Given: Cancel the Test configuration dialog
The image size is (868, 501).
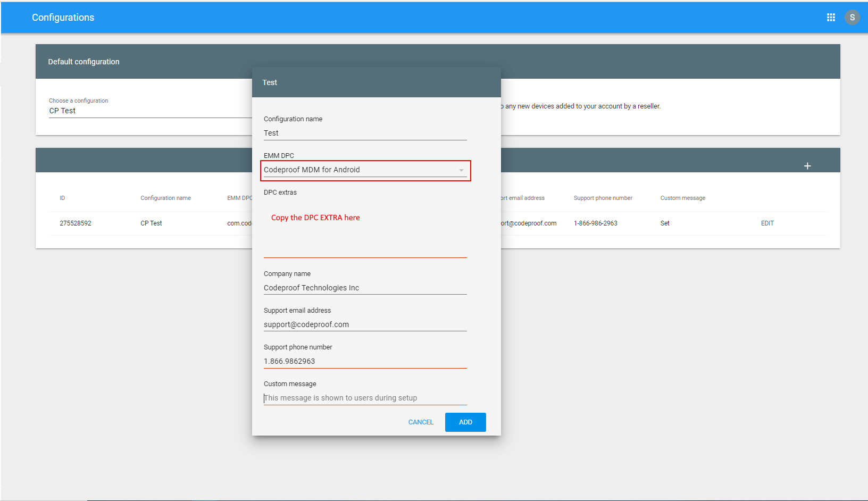Looking at the screenshot, I should (421, 422).
